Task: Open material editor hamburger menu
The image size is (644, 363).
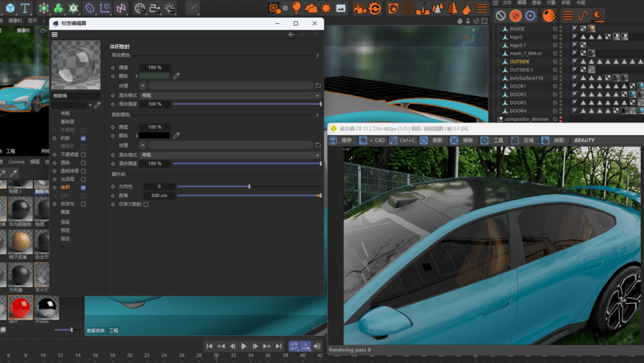Action: [55, 35]
